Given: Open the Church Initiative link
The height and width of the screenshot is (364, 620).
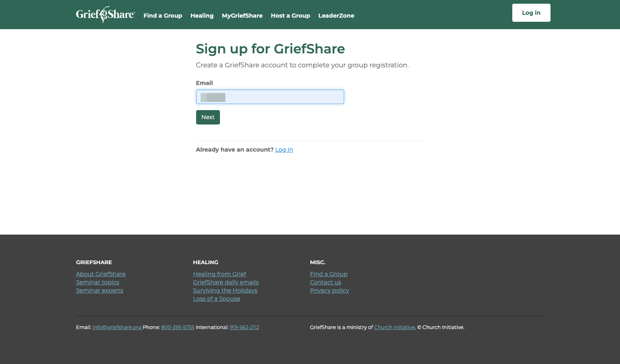Looking at the screenshot, I should tap(394, 327).
